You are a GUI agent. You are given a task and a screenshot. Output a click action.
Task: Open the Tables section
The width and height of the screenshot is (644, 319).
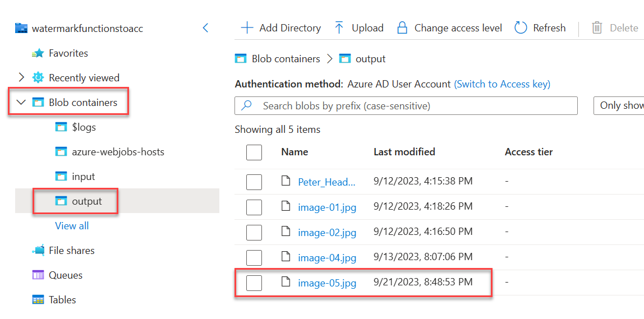pyautogui.click(x=62, y=300)
